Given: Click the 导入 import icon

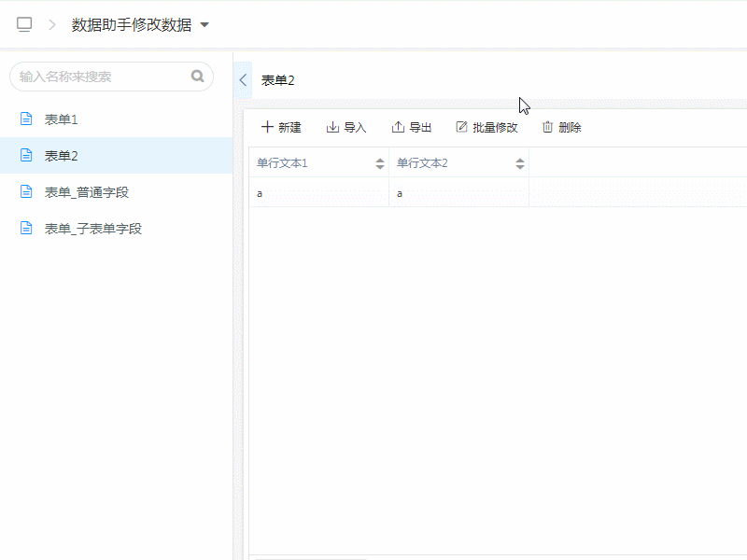Looking at the screenshot, I should 332,127.
